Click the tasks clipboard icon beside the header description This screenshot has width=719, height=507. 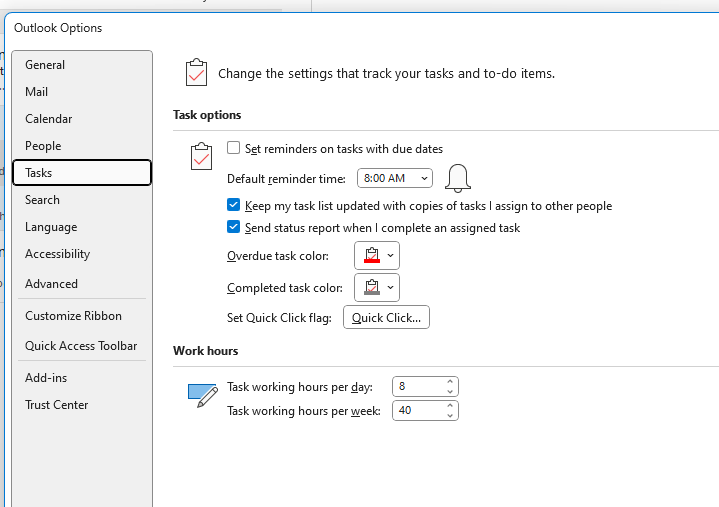pos(196,72)
